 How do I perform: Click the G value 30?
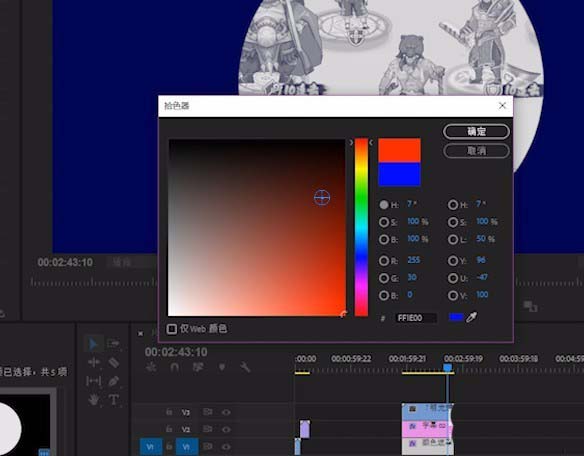pyautogui.click(x=412, y=278)
